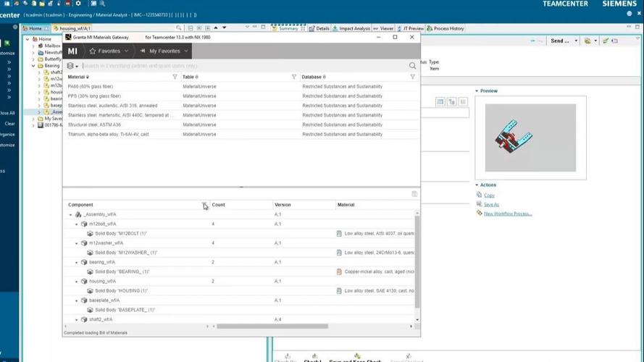Screen dimensions: 644x362
Task: Click the Send ... button
Action: 560,41
